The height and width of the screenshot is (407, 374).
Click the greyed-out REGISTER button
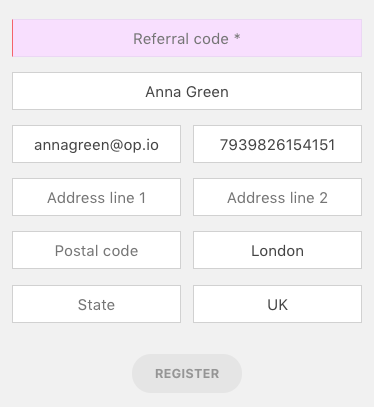(187, 373)
